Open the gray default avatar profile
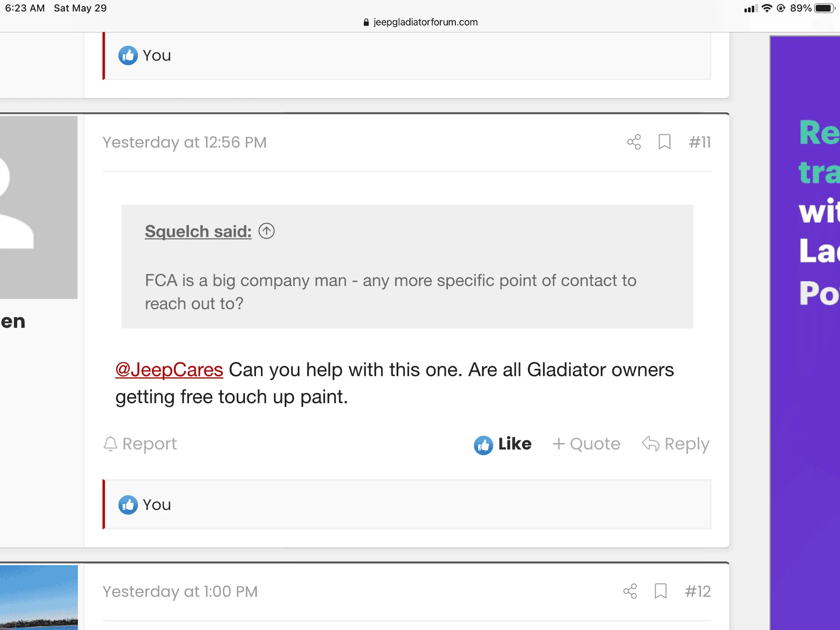840x630 pixels. coord(38,207)
